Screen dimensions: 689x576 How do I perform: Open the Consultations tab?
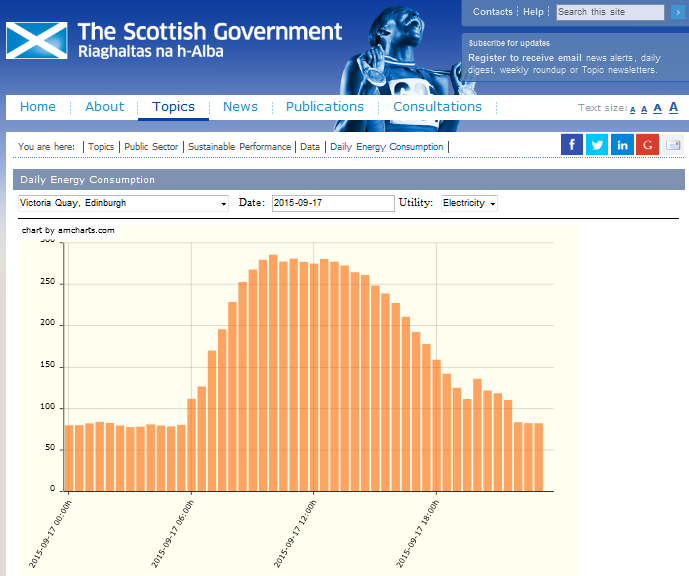point(437,107)
